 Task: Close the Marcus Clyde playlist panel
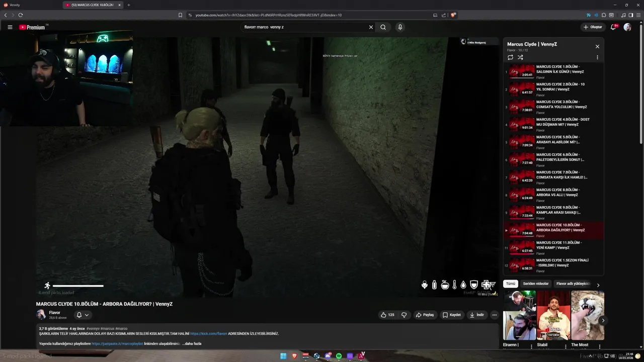pyautogui.click(x=597, y=46)
